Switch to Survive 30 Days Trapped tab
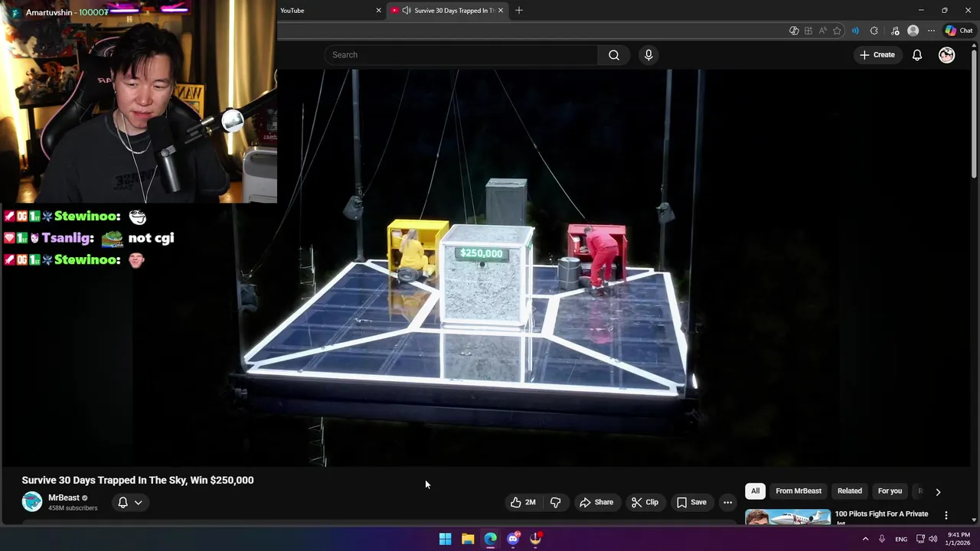The width and height of the screenshot is (980, 551). 448,11
